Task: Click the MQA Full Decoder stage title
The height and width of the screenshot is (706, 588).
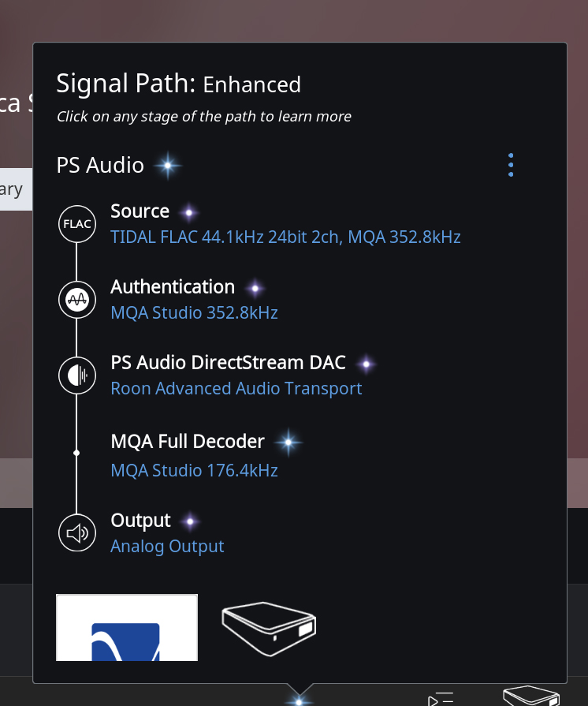Action: click(x=188, y=442)
